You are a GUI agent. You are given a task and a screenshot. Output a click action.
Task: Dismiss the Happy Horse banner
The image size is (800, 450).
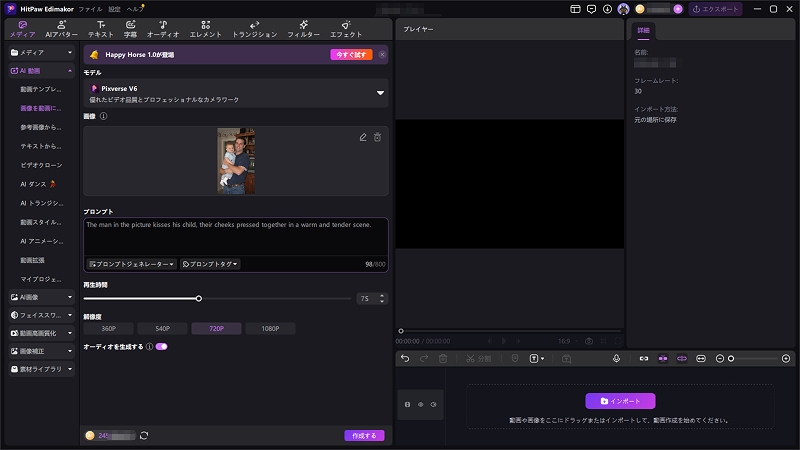pyautogui.click(x=382, y=55)
